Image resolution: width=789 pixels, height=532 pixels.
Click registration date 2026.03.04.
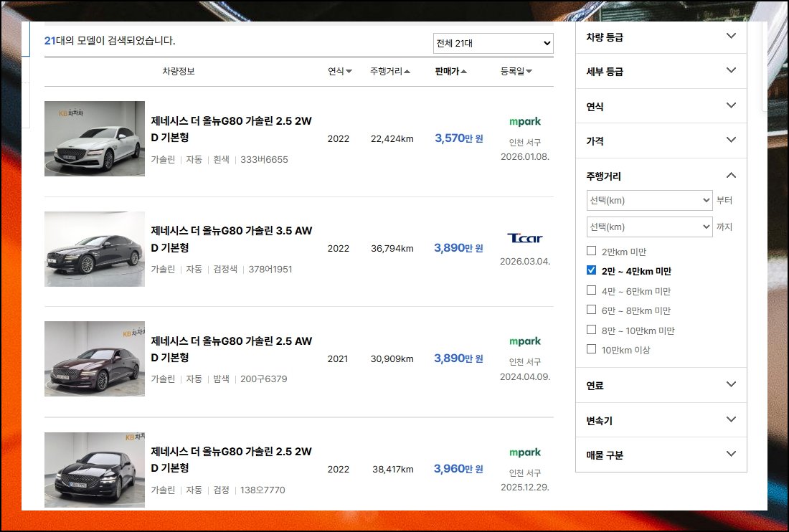point(525,261)
